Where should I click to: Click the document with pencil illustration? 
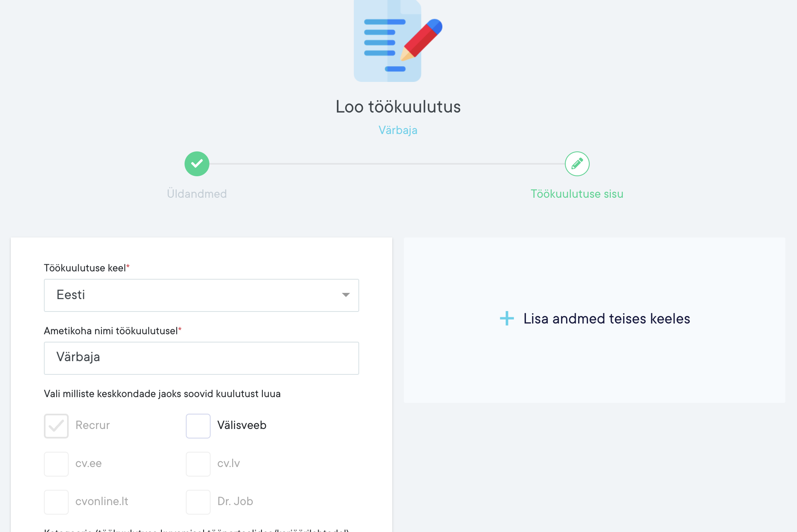click(x=398, y=41)
